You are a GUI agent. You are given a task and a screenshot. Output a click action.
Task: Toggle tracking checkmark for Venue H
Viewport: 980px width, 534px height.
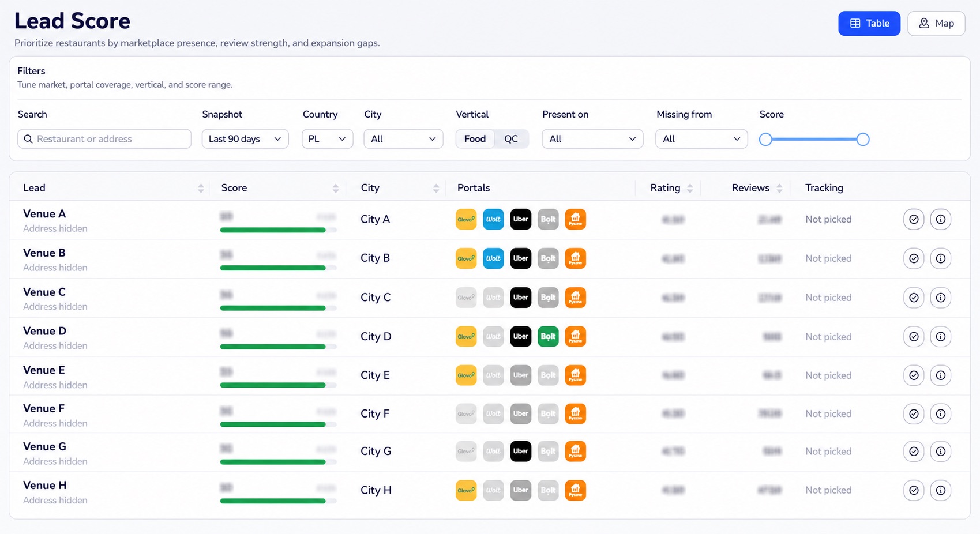(914, 490)
